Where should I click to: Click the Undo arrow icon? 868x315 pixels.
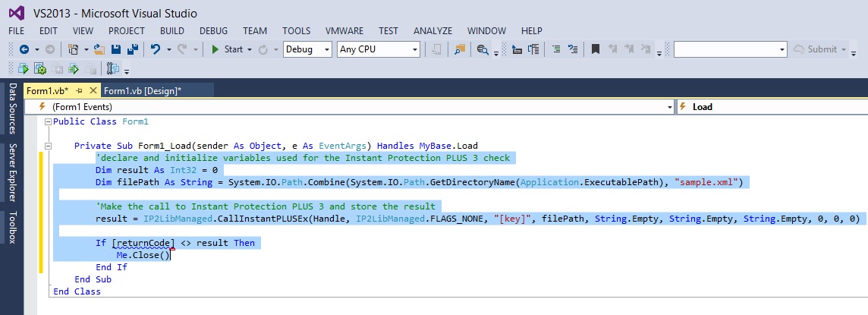point(156,49)
